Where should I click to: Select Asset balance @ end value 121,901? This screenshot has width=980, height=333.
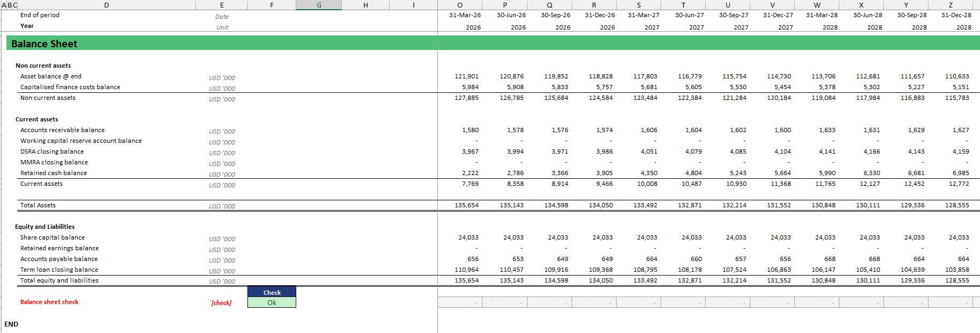click(466, 76)
